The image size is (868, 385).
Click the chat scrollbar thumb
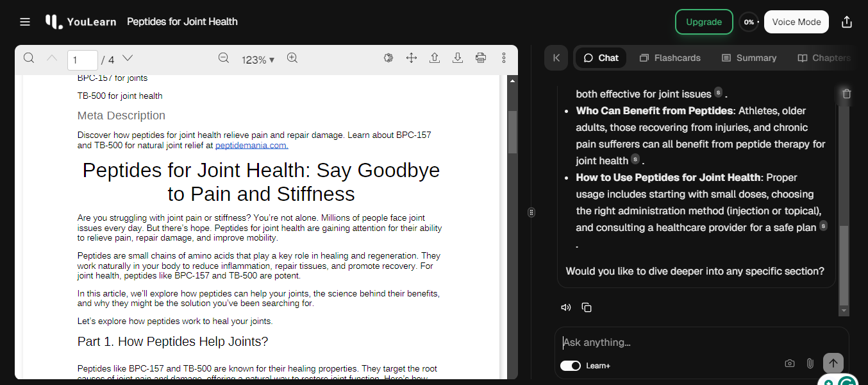(x=844, y=265)
